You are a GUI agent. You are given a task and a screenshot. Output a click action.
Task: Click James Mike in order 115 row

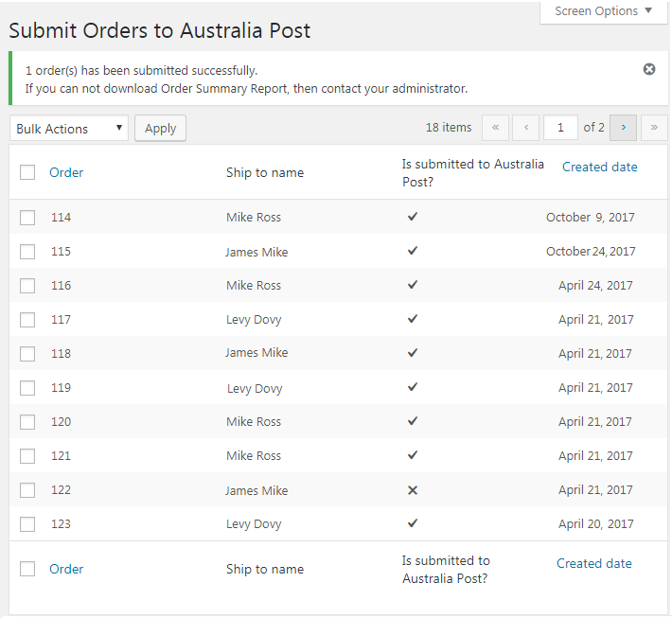(256, 252)
